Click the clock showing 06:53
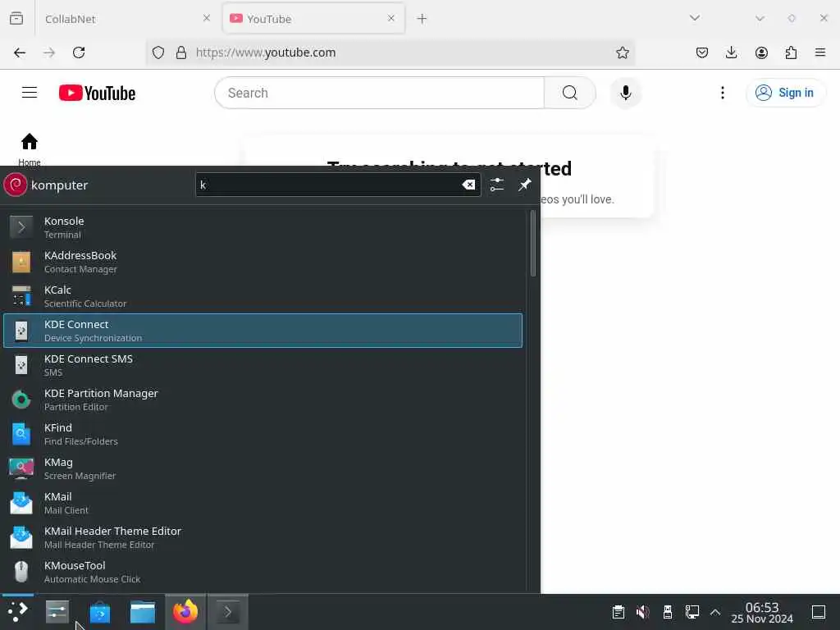840x630 pixels. (762, 612)
